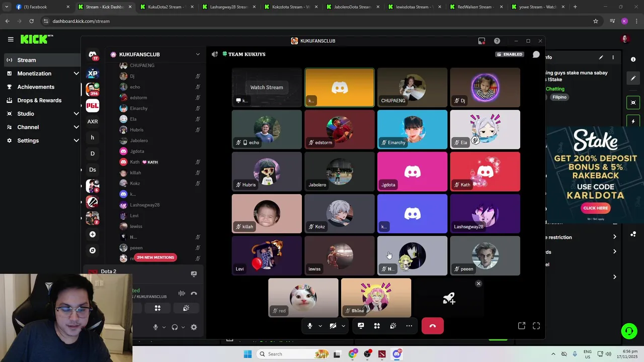The width and height of the screenshot is (644, 362).
Task: Toggle the TEAM KUKUYS speaker icon
Action: (215, 54)
